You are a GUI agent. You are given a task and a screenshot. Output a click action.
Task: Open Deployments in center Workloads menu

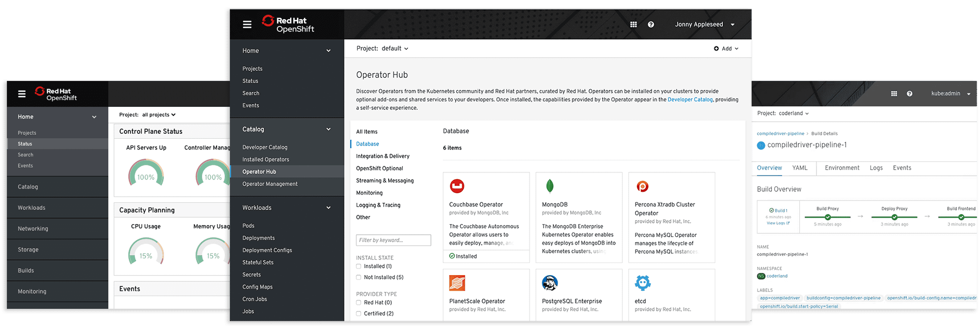pyautogui.click(x=258, y=238)
